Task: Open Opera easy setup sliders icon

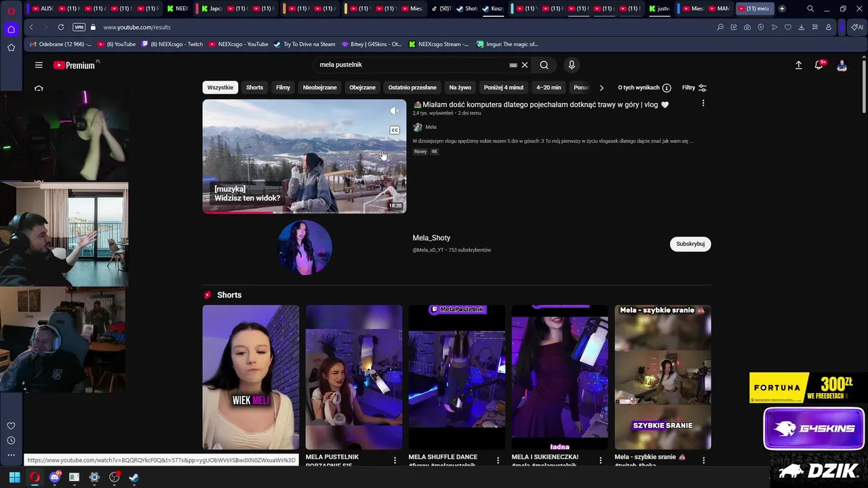Action: point(815,27)
